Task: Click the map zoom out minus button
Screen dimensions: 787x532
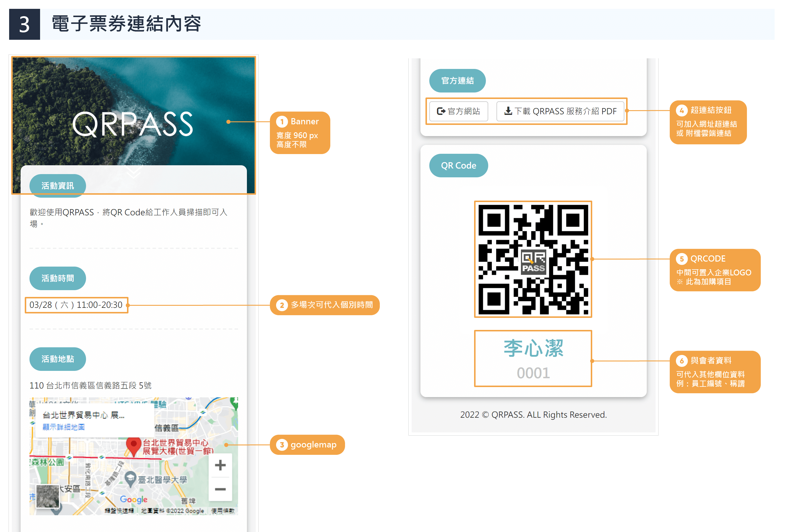Action: click(x=220, y=489)
